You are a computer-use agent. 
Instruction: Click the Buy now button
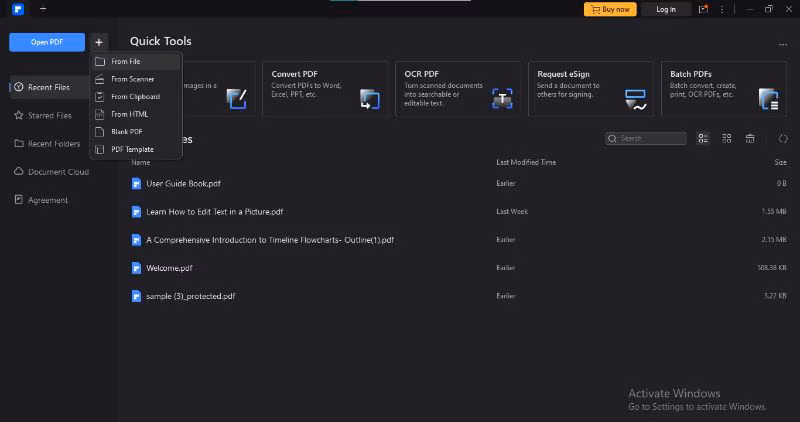coord(610,9)
